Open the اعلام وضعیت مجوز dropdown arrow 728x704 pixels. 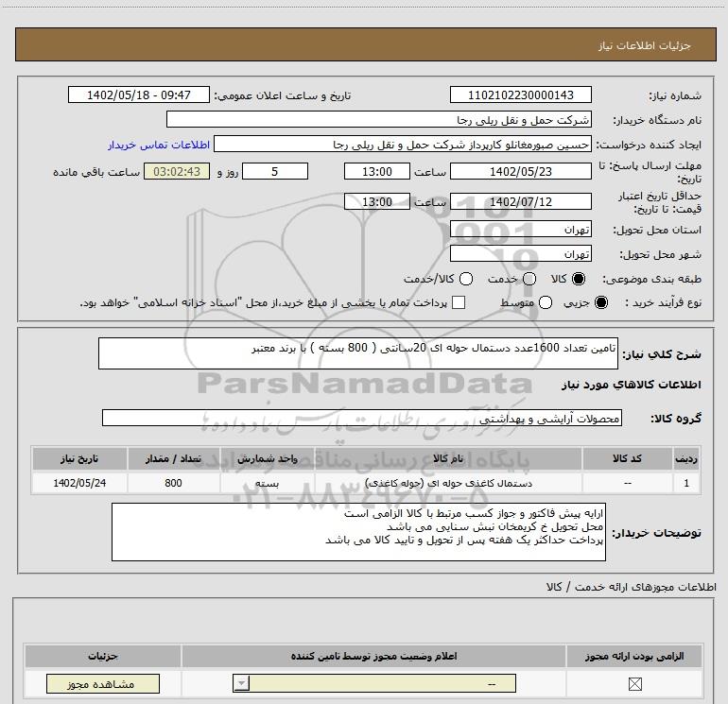241,683
